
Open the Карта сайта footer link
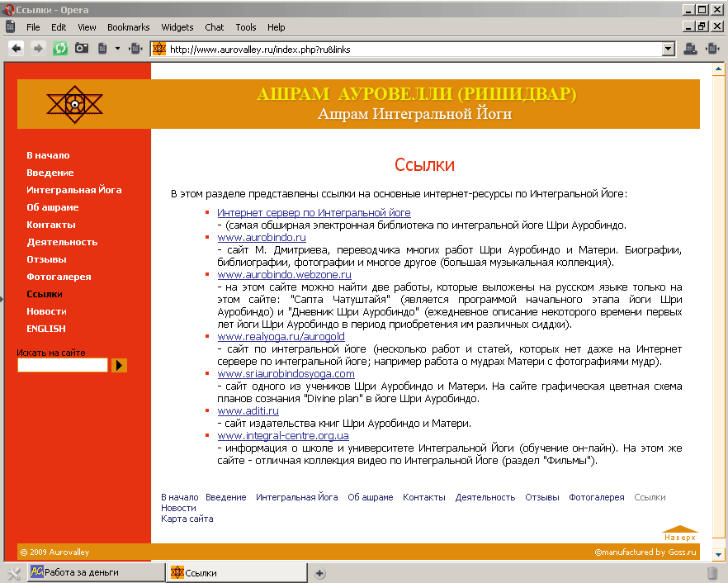[187, 519]
